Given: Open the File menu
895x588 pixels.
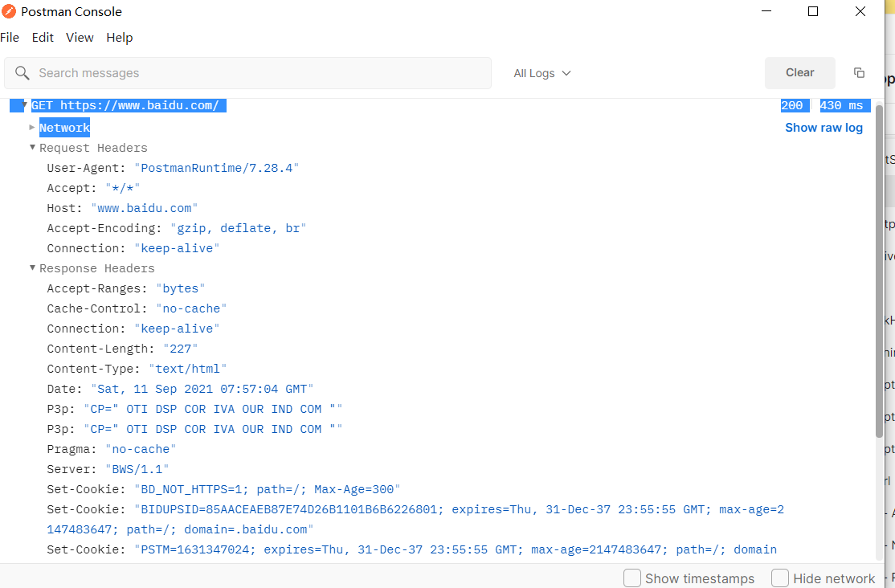Looking at the screenshot, I should 10,38.
